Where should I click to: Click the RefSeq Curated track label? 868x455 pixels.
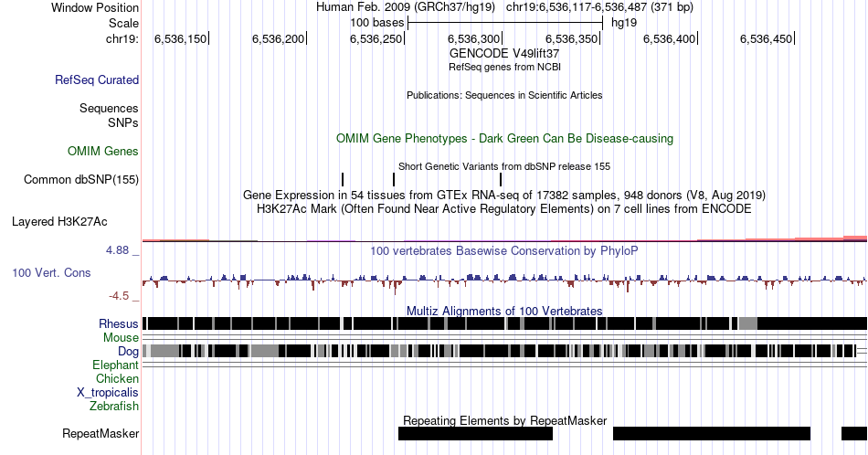coord(96,79)
